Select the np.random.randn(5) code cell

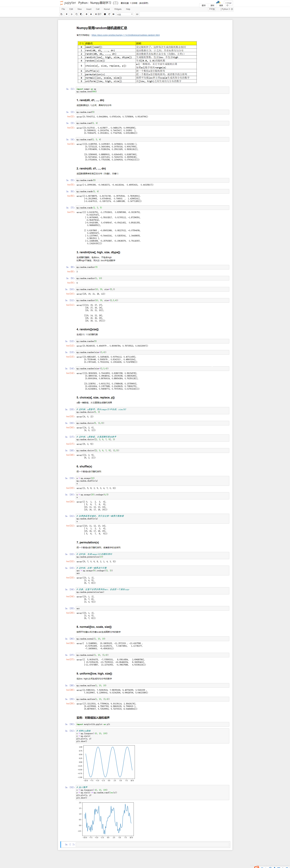click(x=152, y=180)
